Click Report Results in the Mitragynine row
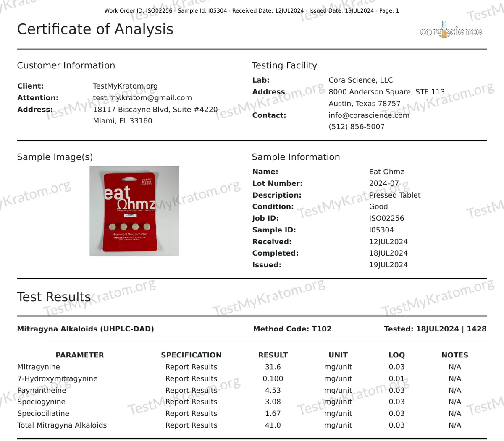The width and height of the screenshot is (504, 441). click(191, 367)
